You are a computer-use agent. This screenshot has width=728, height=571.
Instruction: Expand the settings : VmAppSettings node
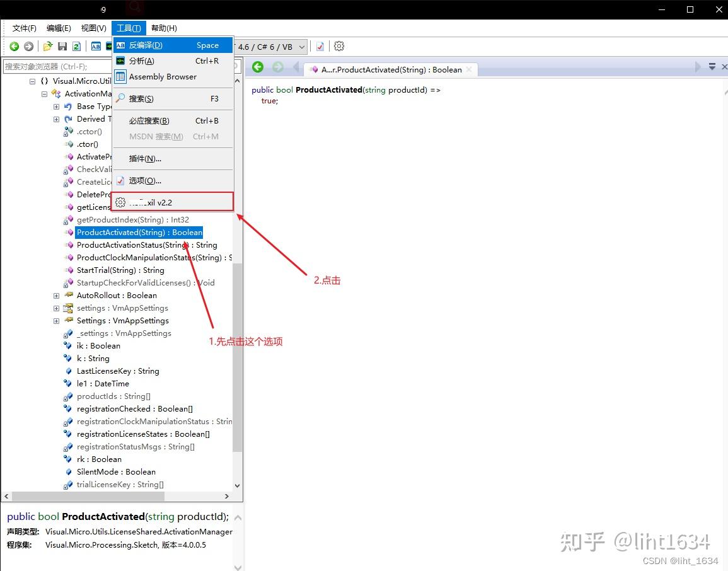[x=55, y=308]
